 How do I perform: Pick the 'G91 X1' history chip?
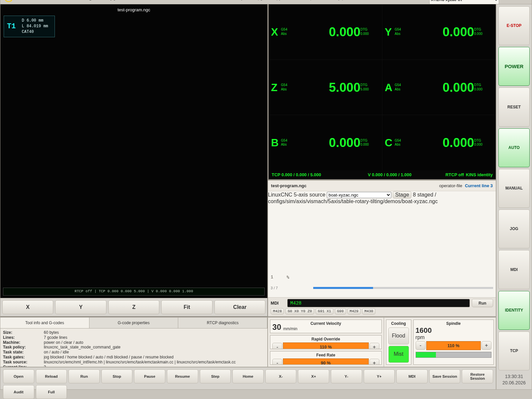pyautogui.click(x=324, y=311)
